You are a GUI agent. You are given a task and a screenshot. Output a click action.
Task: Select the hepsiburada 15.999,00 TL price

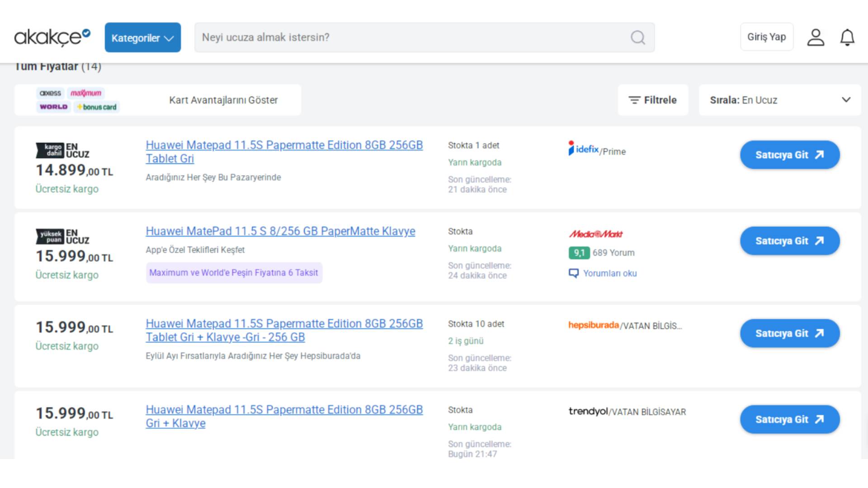tap(75, 327)
